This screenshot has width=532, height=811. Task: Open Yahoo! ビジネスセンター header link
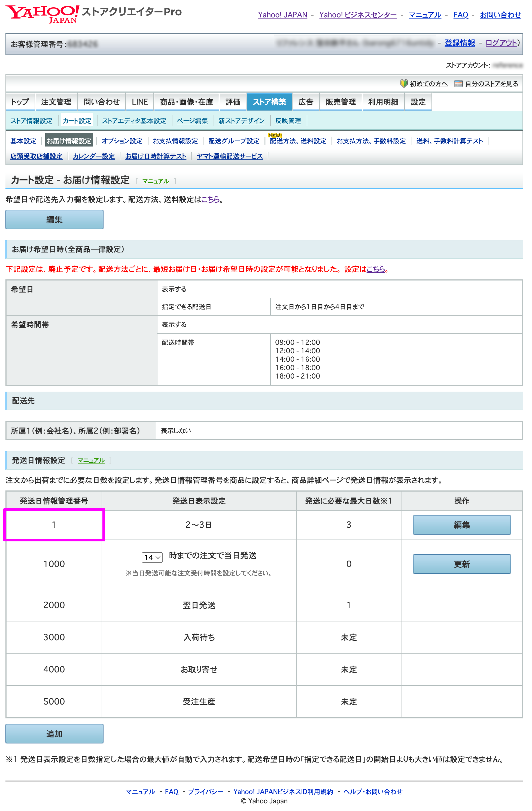358,15
